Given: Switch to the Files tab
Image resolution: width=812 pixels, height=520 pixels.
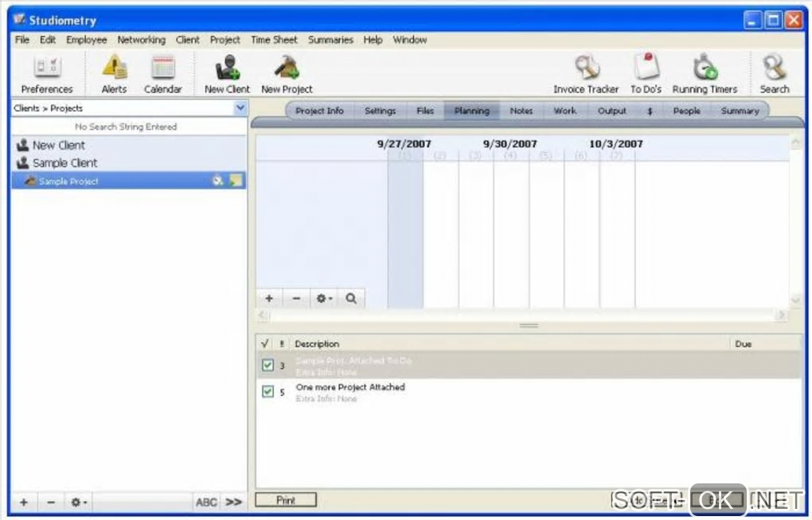Looking at the screenshot, I should pyautogui.click(x=425, y=111).
